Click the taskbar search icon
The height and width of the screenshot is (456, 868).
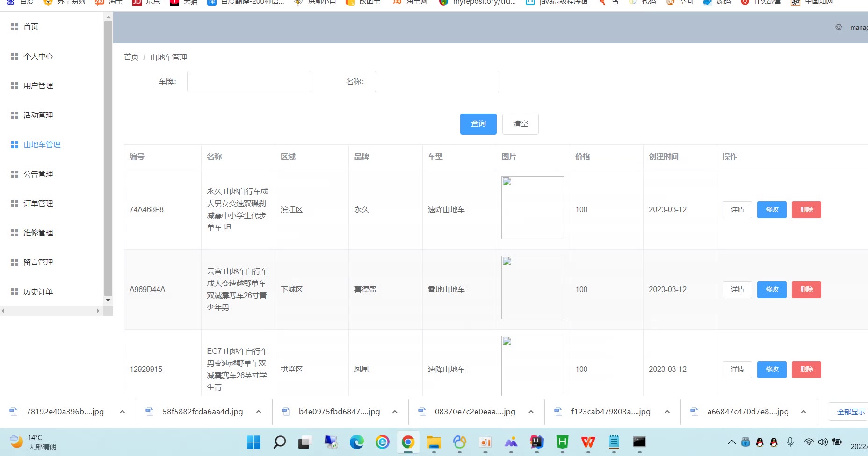pyautogui.click(x=279, y=442)
